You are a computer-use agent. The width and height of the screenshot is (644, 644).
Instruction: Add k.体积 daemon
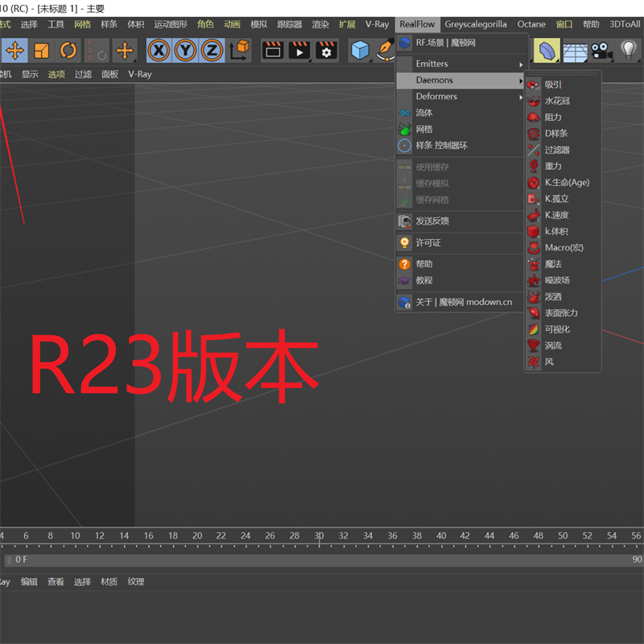point(563,231)
